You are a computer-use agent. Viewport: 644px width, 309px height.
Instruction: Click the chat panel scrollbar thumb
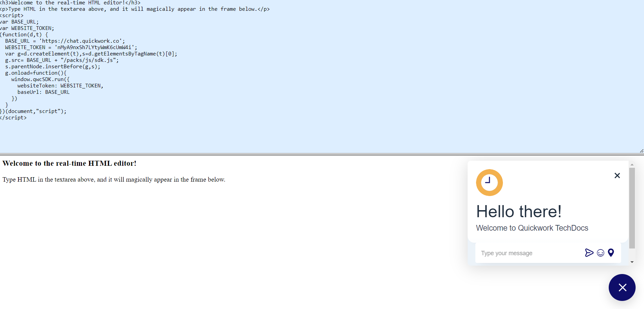[x=632, y=208]
